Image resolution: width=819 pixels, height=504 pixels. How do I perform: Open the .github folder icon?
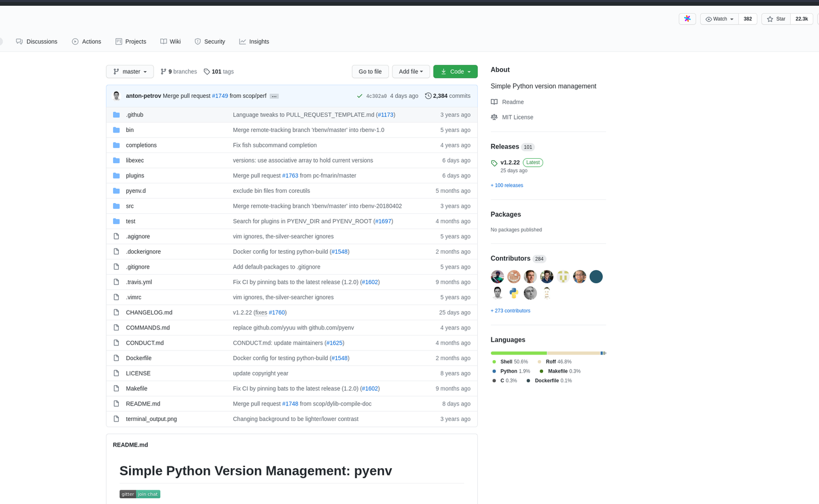click(x=117, y=114)
